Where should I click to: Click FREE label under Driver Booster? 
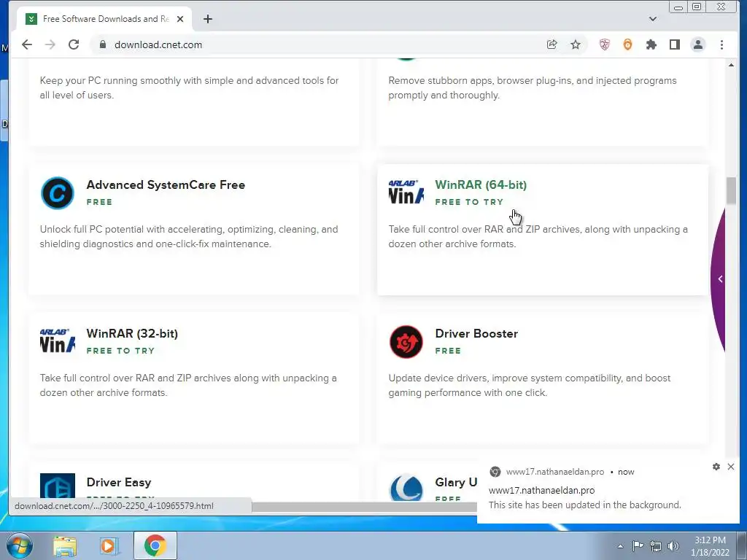(x=448, y=351)
